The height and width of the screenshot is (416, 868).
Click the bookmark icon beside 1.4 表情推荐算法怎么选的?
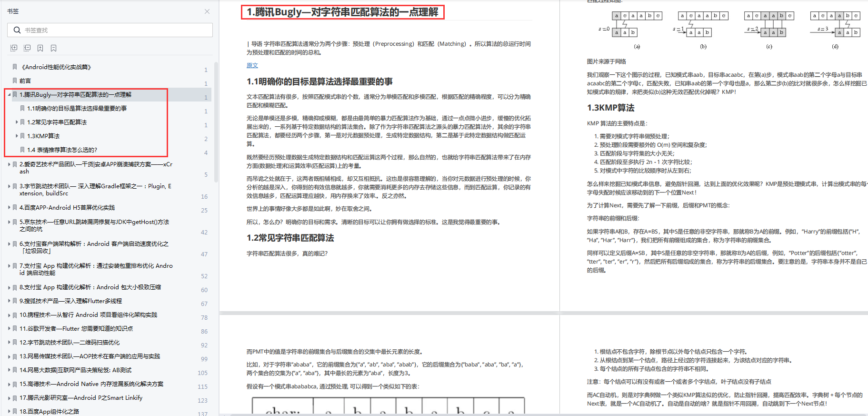point(22,150)
